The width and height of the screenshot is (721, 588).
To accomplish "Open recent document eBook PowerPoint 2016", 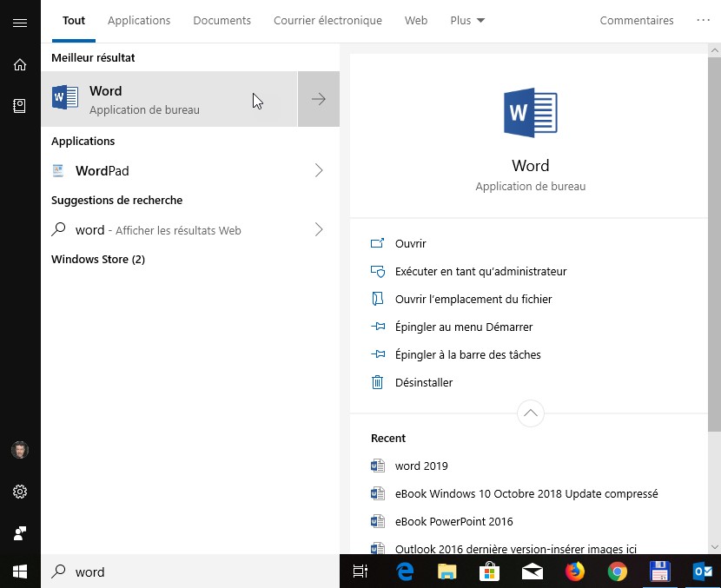I will pos(453,522).
